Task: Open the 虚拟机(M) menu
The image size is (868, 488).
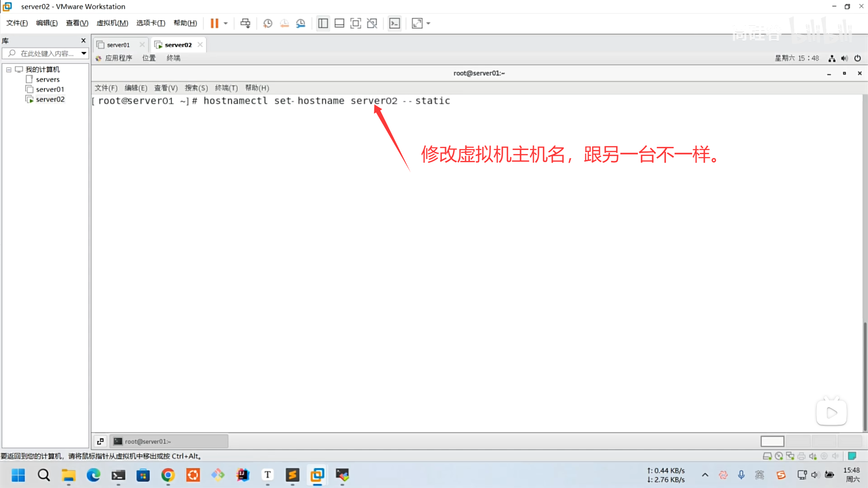Action: coord(112,23)
